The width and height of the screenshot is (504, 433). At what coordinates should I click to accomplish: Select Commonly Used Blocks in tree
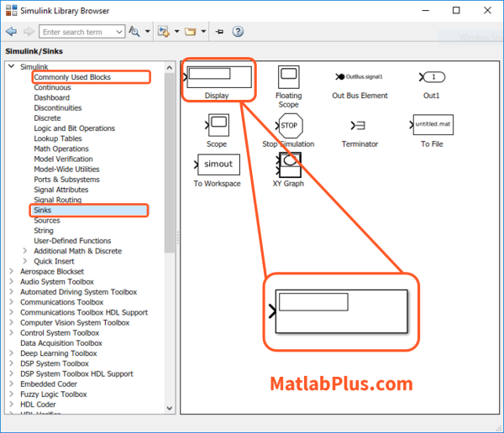tap(72, 77)
